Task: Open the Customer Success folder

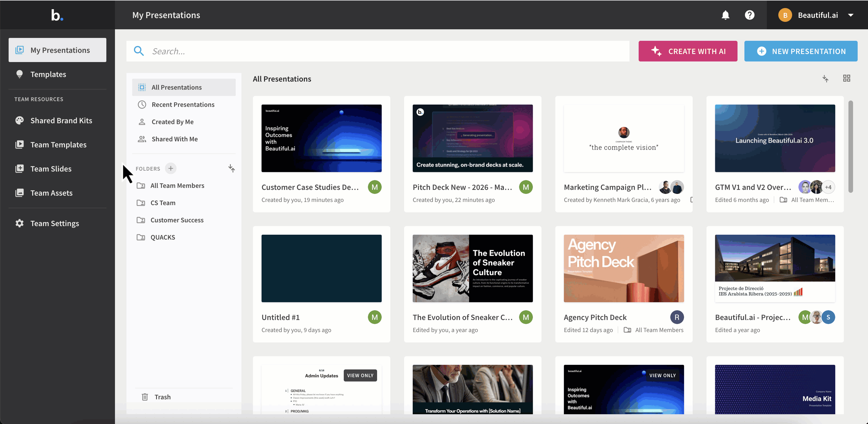Action: pyautogui.click(x=184, y=220)
